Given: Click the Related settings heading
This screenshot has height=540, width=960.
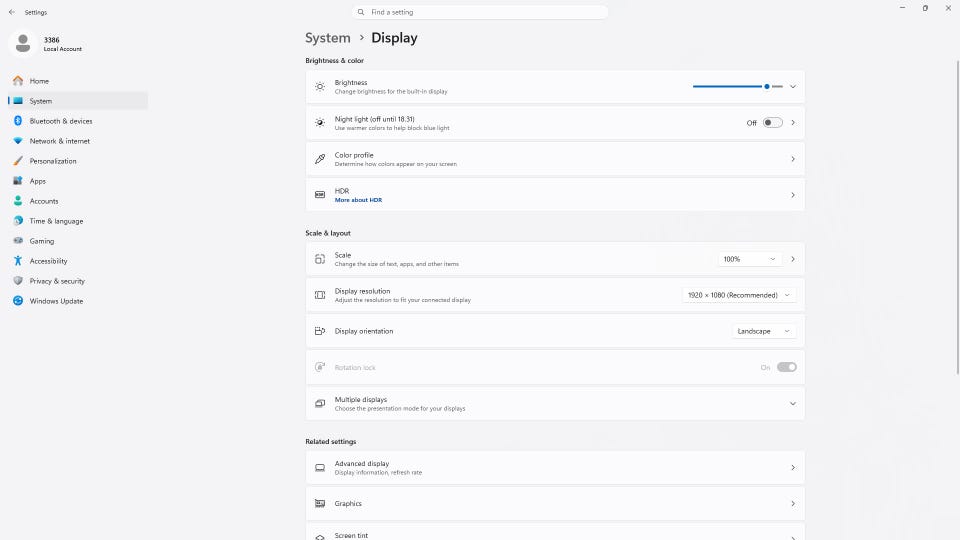Looking at the screenshot, I should click(331, 441).
